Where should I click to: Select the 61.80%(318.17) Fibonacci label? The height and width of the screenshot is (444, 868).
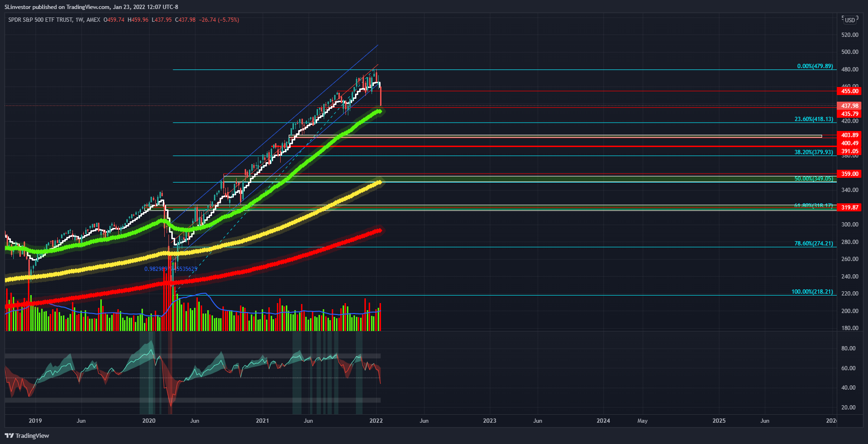click(814, 206)
